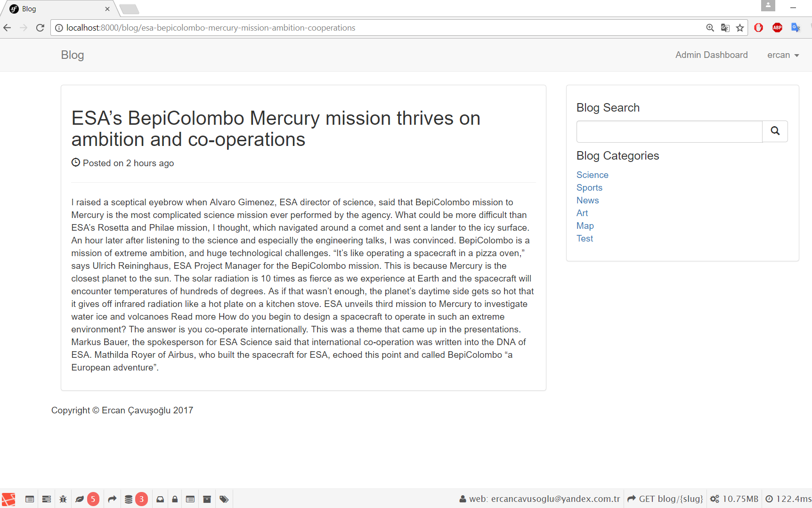812x508 pixels.
Task: Open the Test category
Action: pos(585,238)
